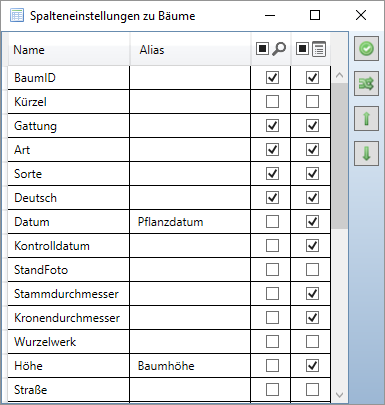Click the vertical scrollbar thumb

pos(339,156)
